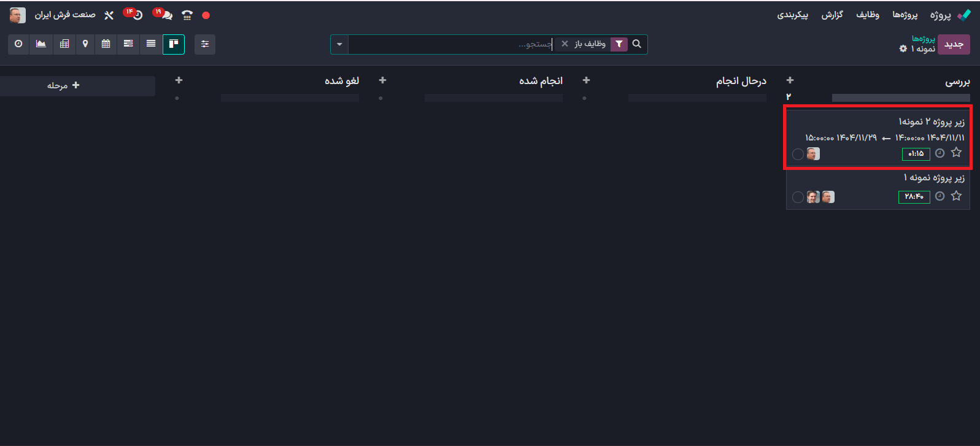This screenshot has height=446, width=980.
Task: Open the calendar view
Action: tap(106, 44)
